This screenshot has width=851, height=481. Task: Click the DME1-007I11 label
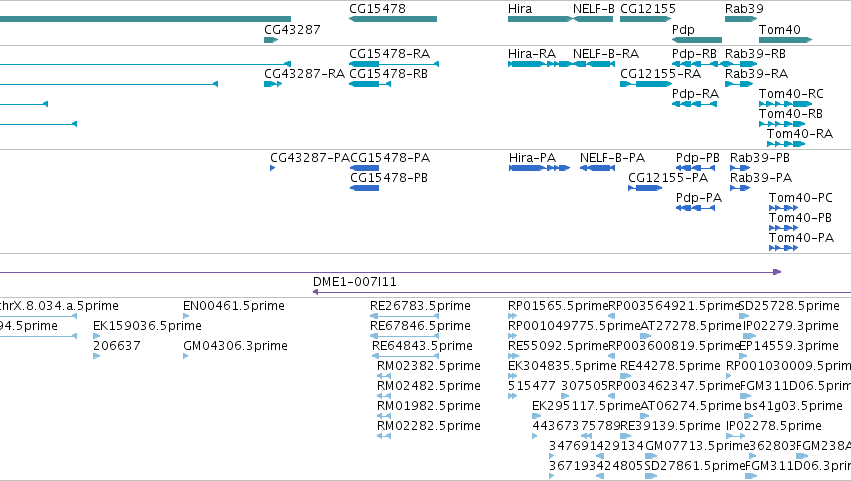(x=354, y=282)
